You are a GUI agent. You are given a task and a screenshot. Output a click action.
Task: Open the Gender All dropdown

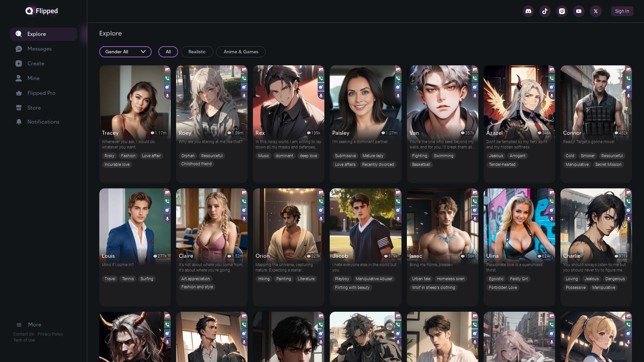coord(125,52)
